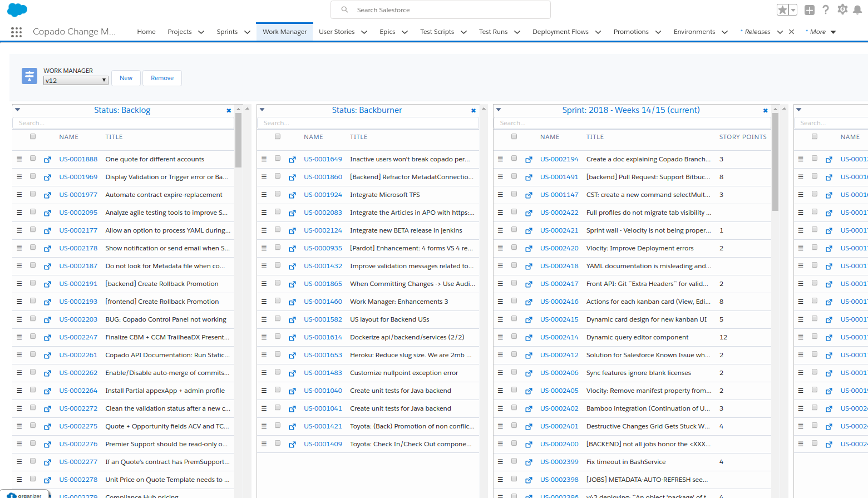Open the Notifications bell icon
The width and height of the screenshot is (868, 498).
coord(858,10)
